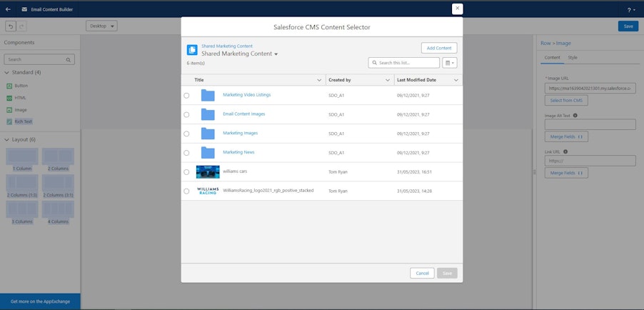Open the Desktop view dropdown
The width and height of the screenshot is (644, 310).
tap(101, 26)
